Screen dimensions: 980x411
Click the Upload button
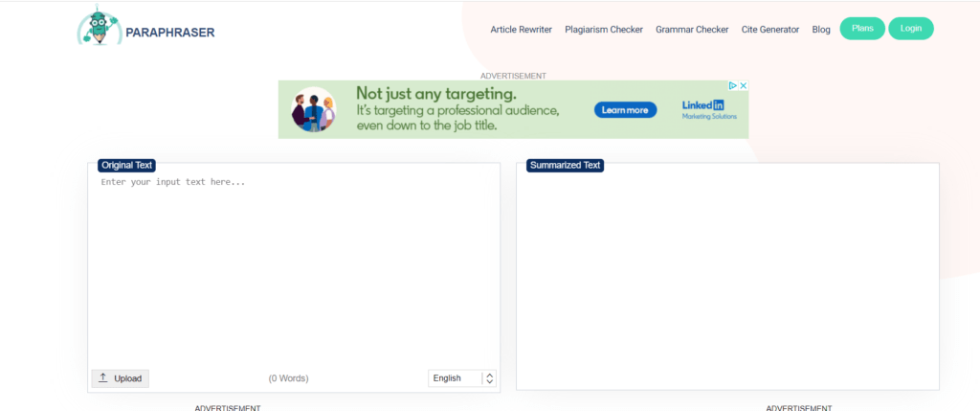pyautogui.click(x=121, y=378)
